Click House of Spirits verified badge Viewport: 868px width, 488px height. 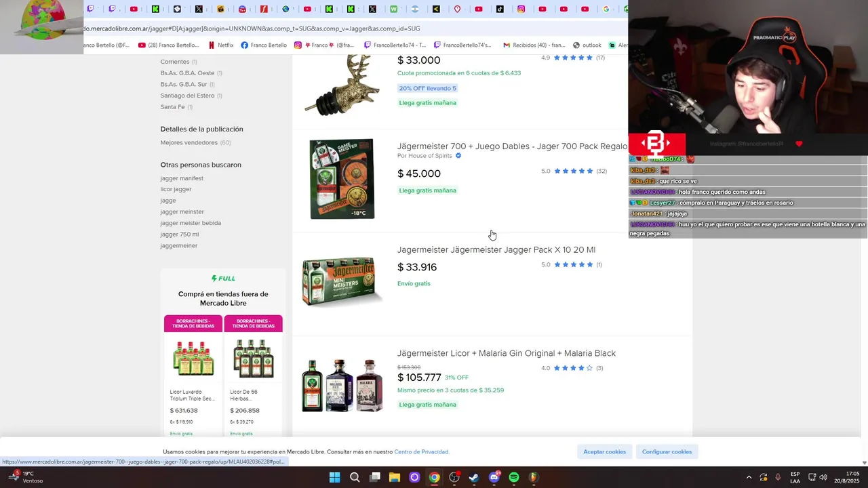coord(458,156)
